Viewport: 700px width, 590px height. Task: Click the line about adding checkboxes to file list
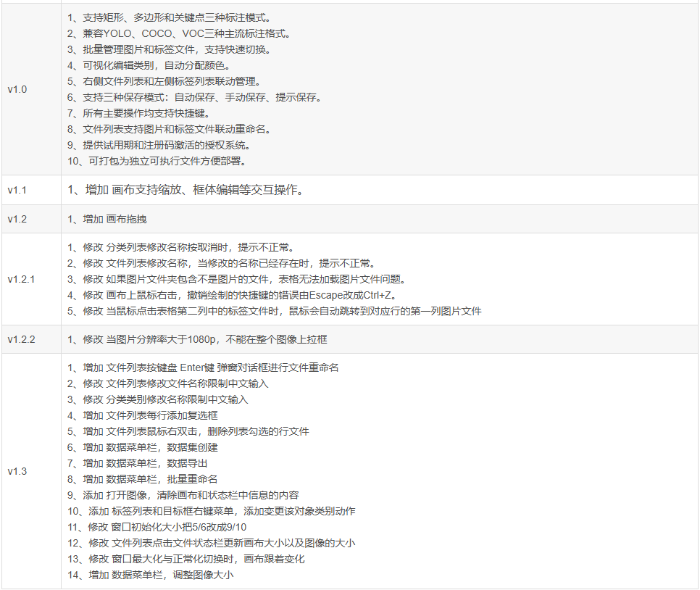click(143, 415)
